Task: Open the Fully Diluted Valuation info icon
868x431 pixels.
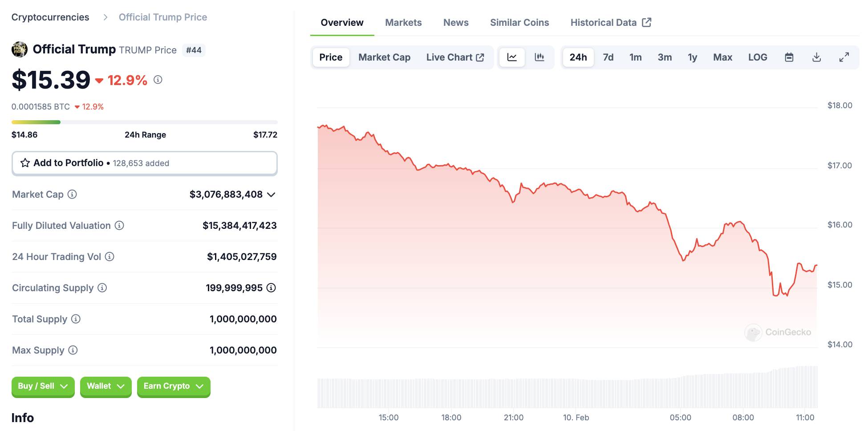Action: (119, 225)
